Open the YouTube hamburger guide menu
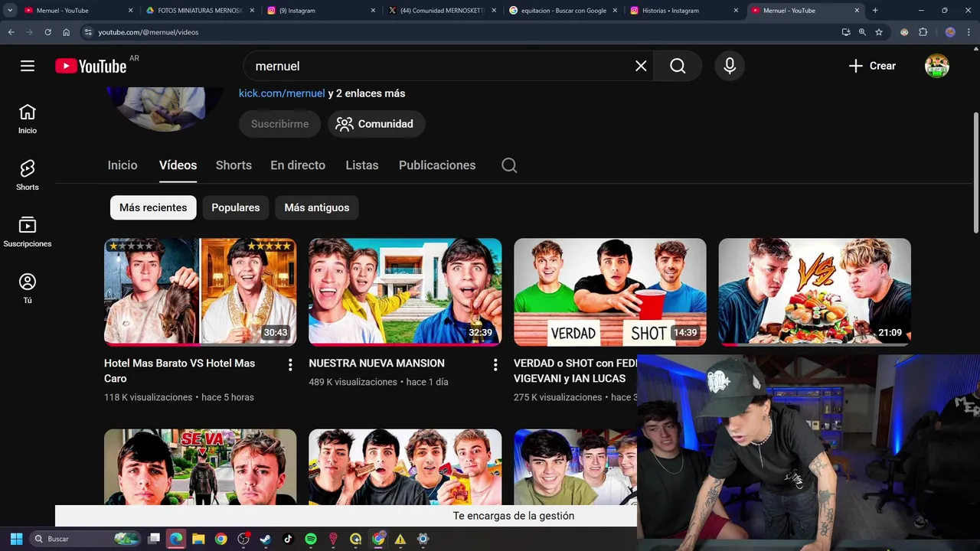The width and height of the screenshot is (980, 551). pos(28,66)
